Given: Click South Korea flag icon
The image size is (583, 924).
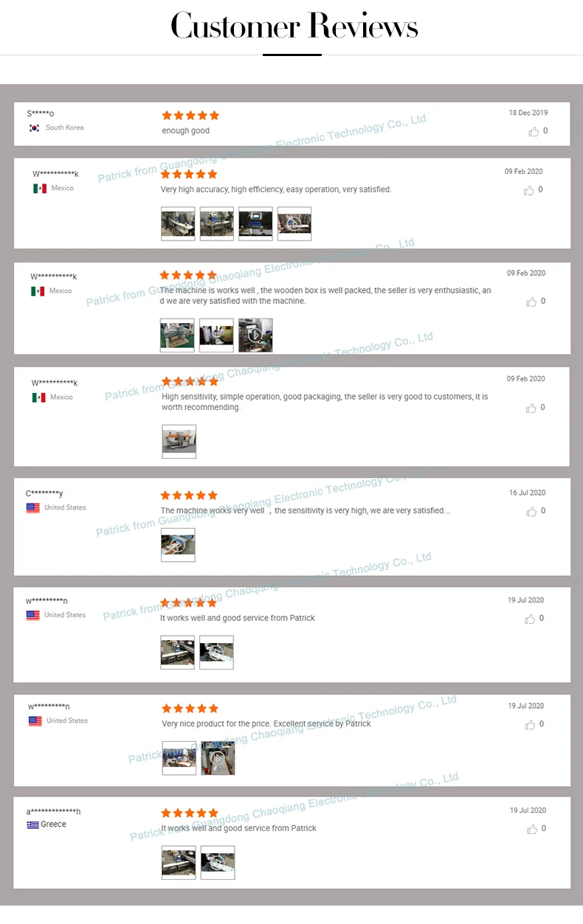Looking at the screenshot, I should tap(34, 128).
